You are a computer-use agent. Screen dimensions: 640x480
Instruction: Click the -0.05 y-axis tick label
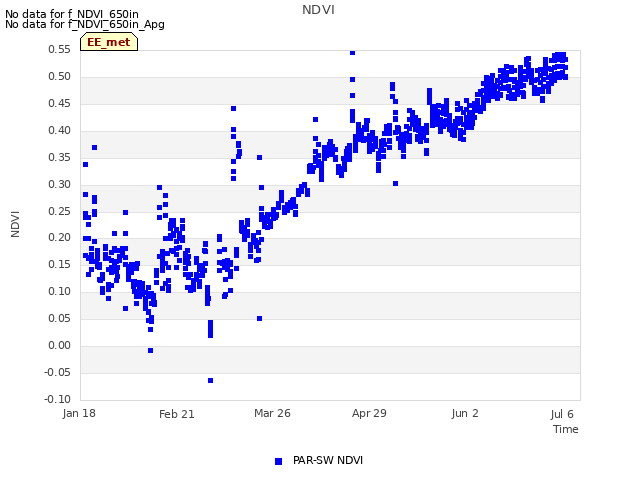click(x=58, y=372)
